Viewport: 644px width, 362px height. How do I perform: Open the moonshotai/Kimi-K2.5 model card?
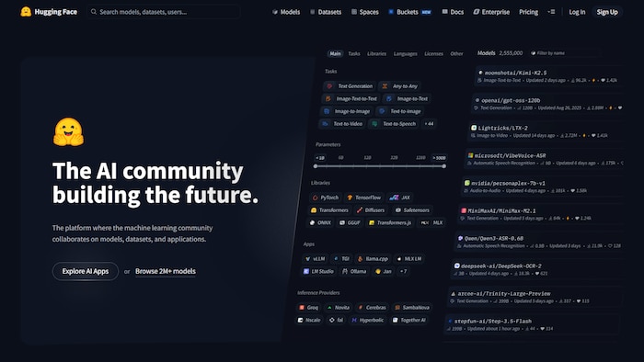coord(548,76)
